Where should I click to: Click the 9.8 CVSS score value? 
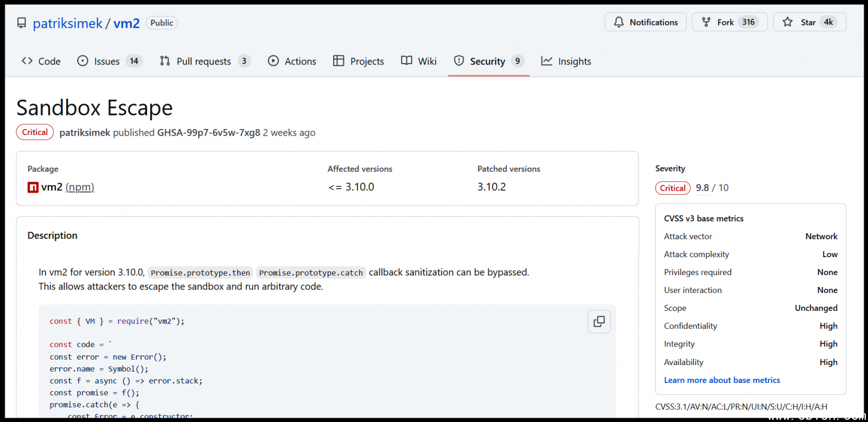point(702,188)
